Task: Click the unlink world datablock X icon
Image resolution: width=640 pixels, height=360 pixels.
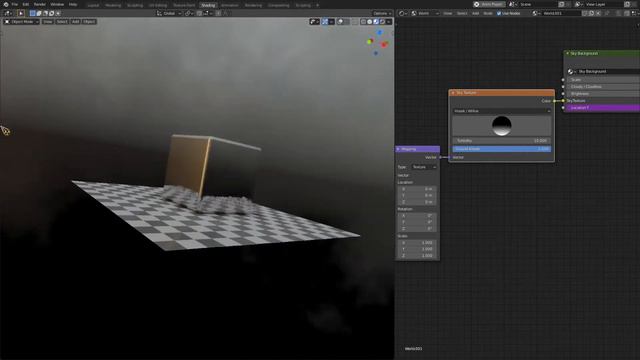Action: pyautogui.click(x=598, y=13)
